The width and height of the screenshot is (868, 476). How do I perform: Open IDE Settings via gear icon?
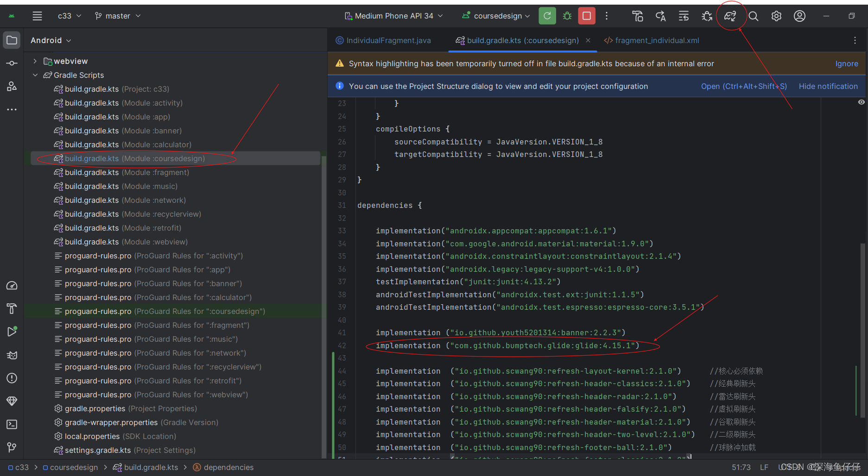(x=776, y=15)
